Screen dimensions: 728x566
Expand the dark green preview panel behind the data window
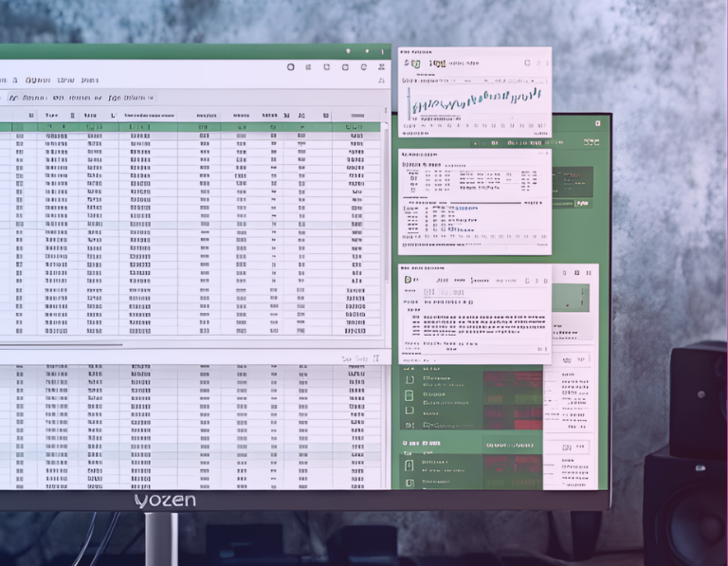click(573, 180)
